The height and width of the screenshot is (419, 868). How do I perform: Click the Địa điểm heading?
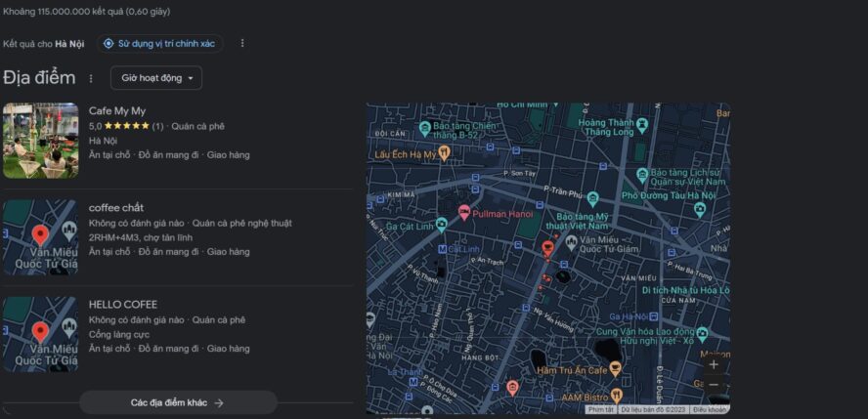(39, 78)
